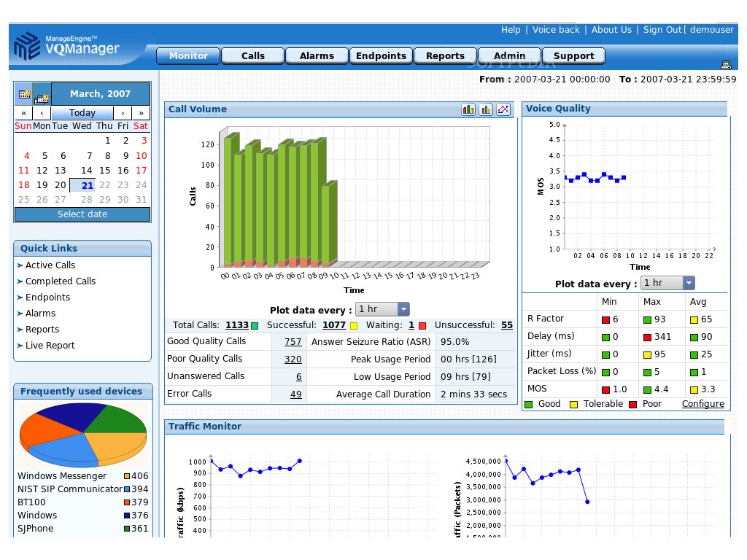Open the Alarms tab
This screenshot has height=560, width=747.
point(317,55)
